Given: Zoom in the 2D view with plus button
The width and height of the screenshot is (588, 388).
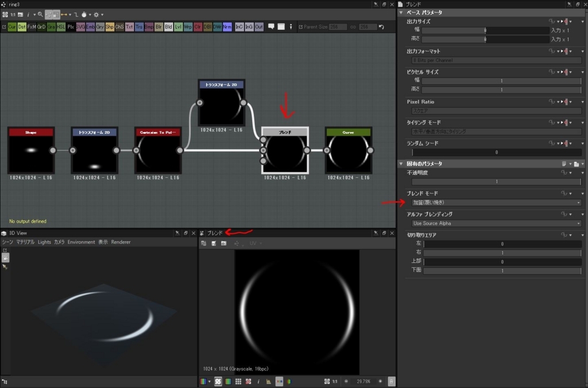Looking at the screenshot, I should pyautogui.click(x=380, y=382).
